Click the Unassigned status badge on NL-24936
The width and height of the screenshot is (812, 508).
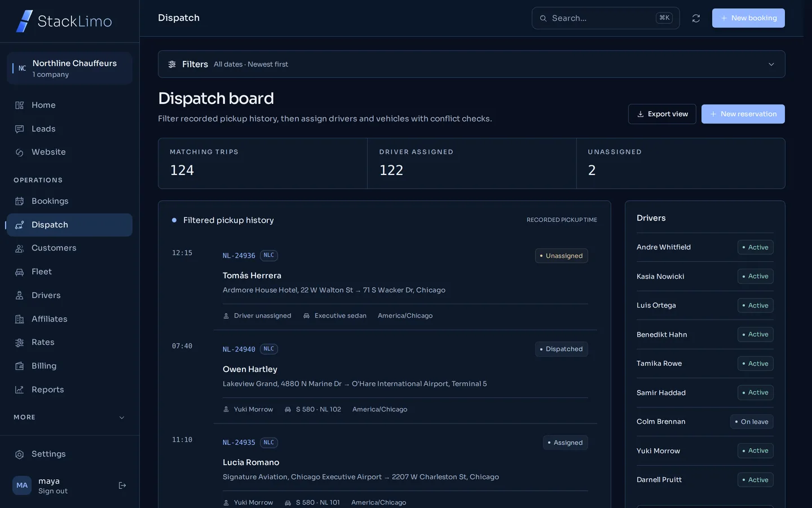coord(562,256)
